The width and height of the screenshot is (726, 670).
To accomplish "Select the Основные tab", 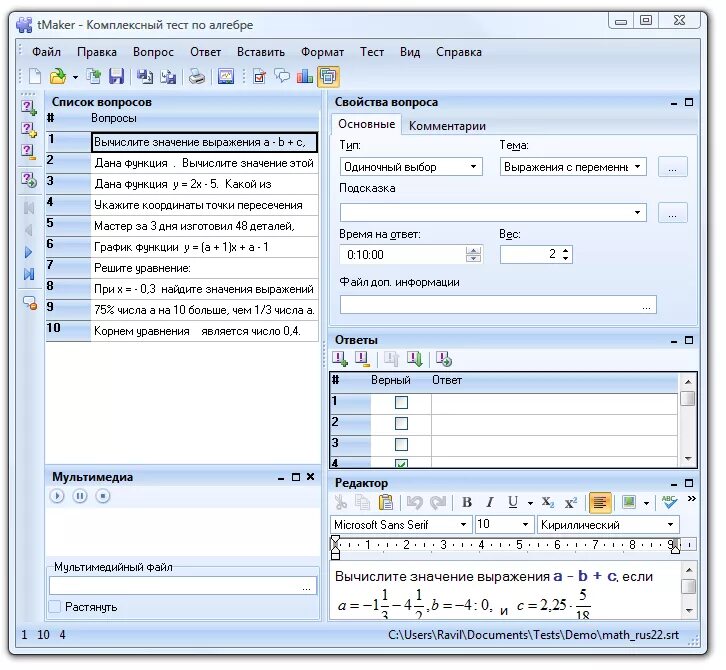I will pos(366,124).
